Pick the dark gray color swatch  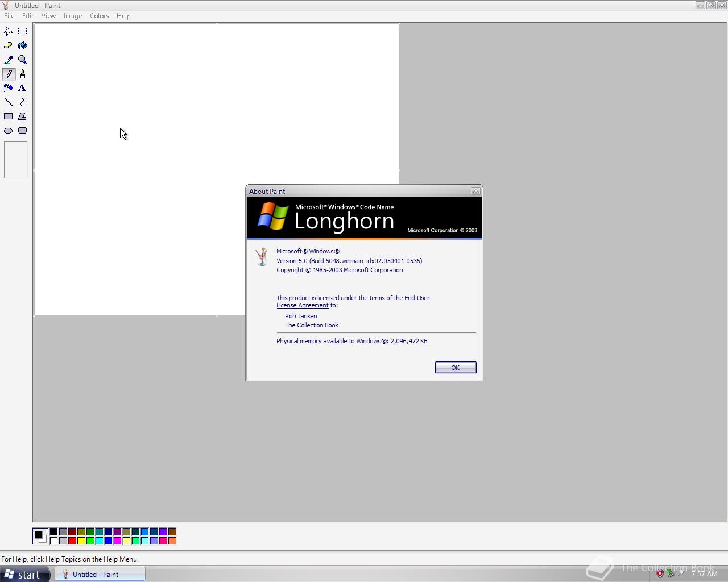click(63, 532)
